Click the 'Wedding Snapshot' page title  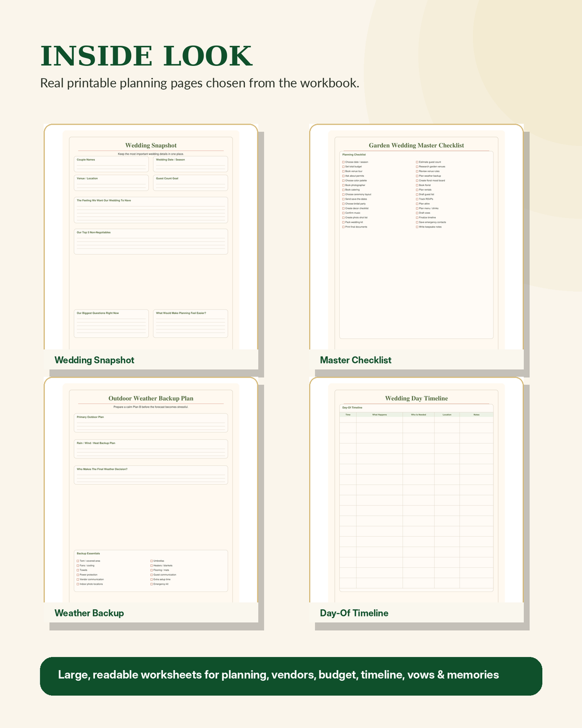click(151, 146)
